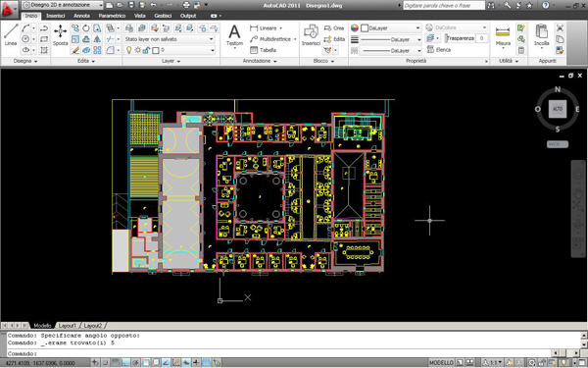Click the Layer properties manager icon
The image size is (588, 368).
click(129, 28)
